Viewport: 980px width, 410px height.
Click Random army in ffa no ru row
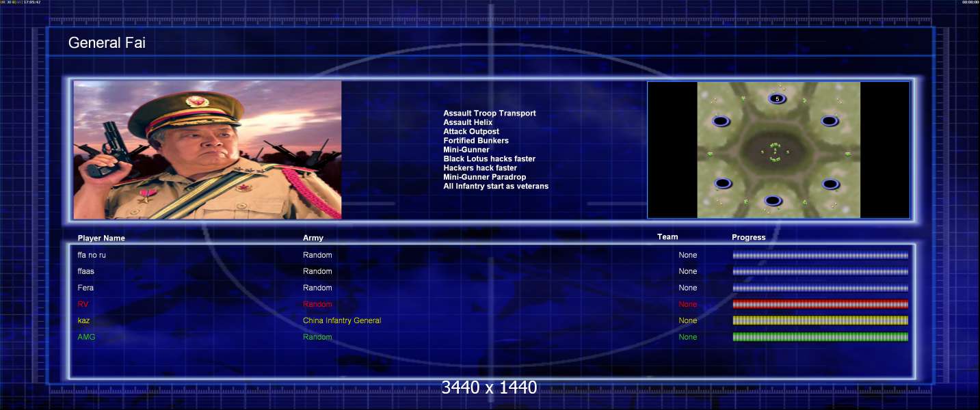317,255
